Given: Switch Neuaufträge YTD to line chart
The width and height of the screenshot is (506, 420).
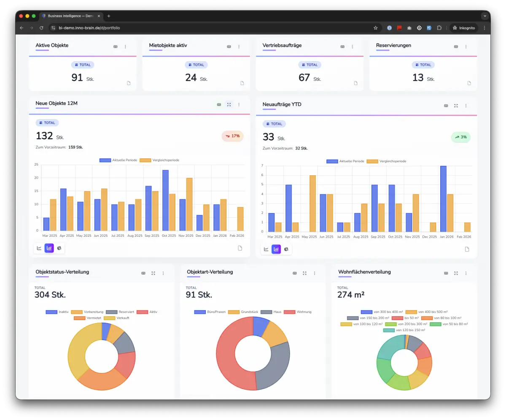Looking at the screenshot, I should pyautogui.click(x=266, y=249).
